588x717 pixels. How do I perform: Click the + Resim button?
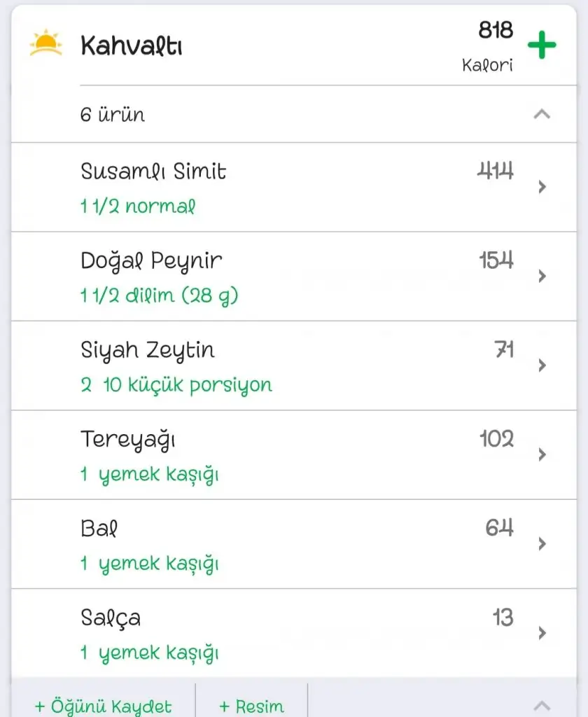tap(251, 705)
